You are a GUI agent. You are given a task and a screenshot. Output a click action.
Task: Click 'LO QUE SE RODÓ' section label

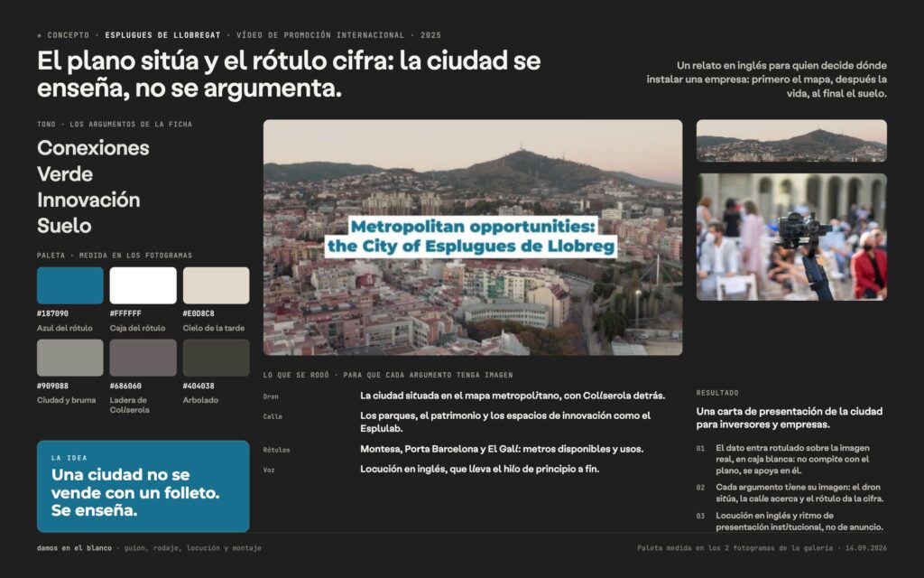coord(388,375)
